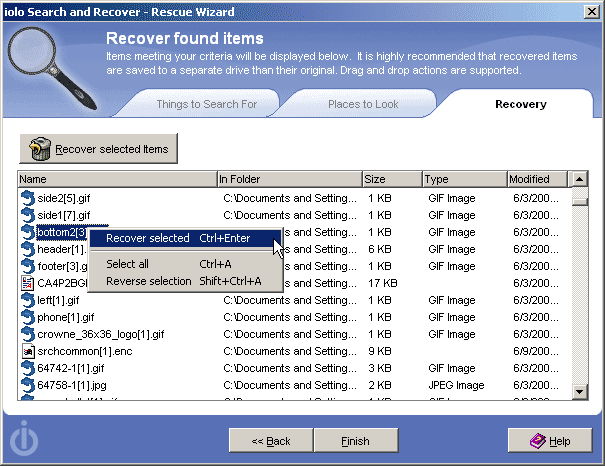Click the icon beside srchcommon[1].enc
Screen dimensions: 605x466
pyautogui.click(x=28, y=351)
